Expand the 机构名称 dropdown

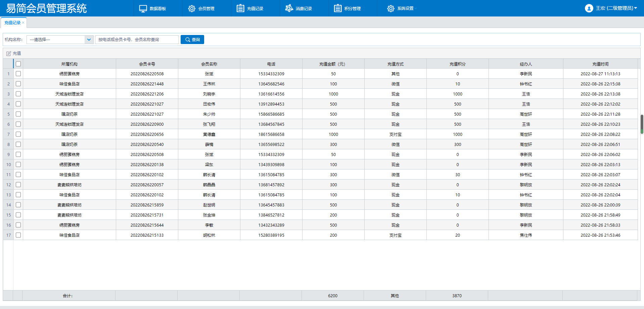89,40
